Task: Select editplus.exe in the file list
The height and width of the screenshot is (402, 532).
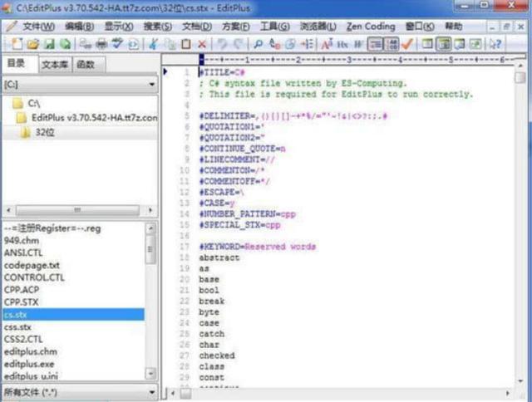Action: pyautogui.click(x=30, y=364)
